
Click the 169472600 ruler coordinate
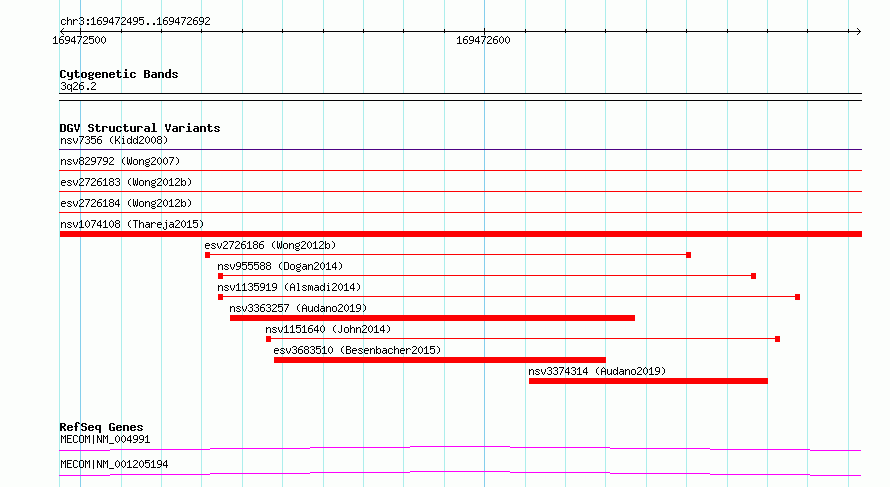483,40
